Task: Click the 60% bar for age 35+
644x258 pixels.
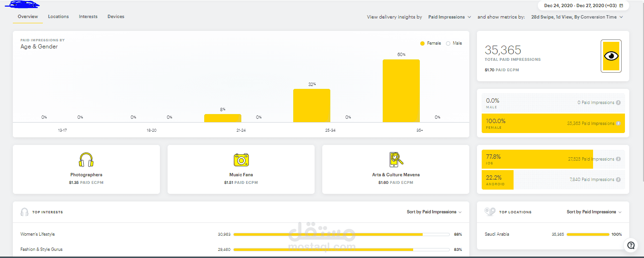Action: click(x=401, y=91)
